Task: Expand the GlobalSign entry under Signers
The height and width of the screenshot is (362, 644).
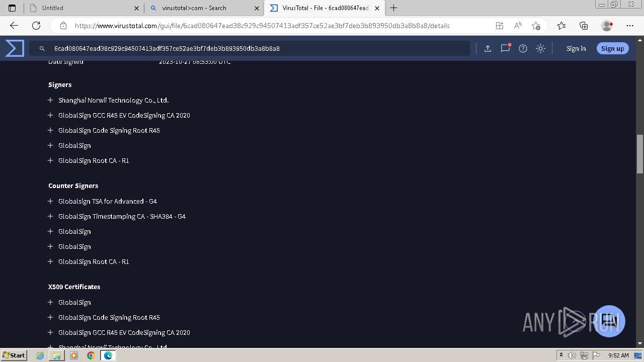Action: (x=50, y=145)
